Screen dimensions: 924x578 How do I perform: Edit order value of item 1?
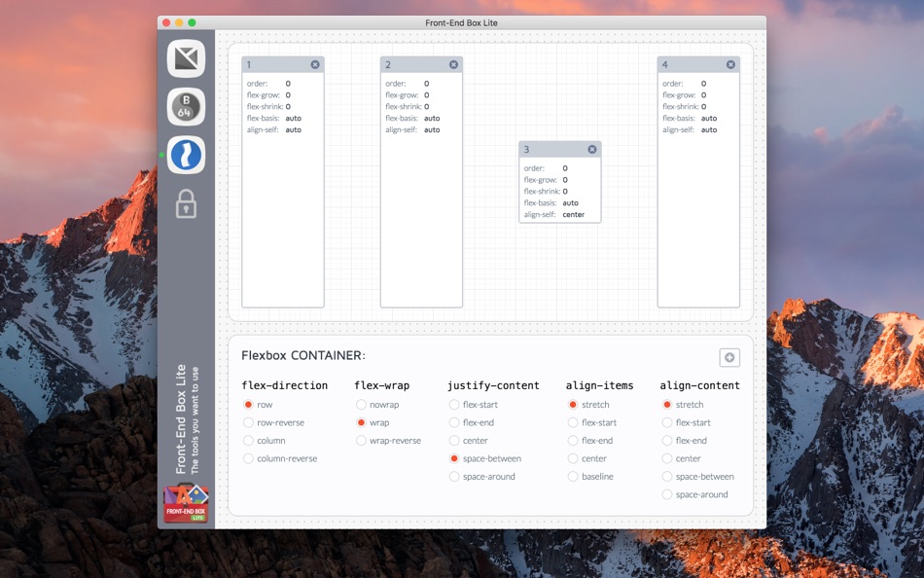click(x=288, y=84)
